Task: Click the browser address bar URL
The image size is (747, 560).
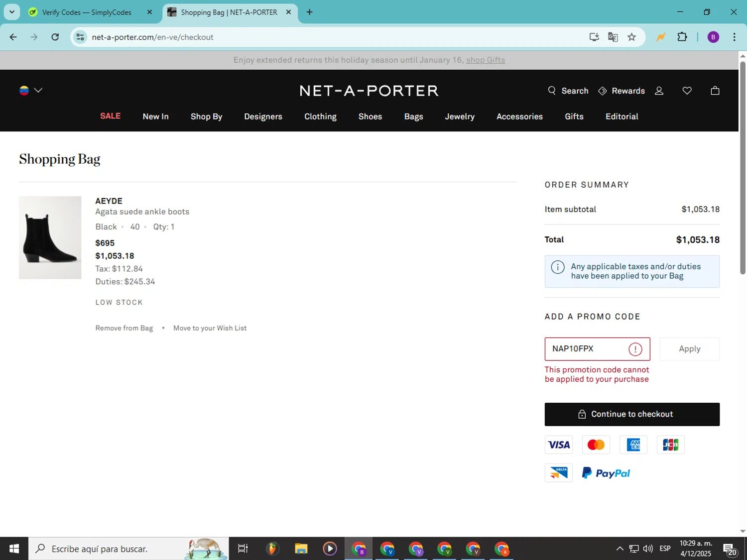Action: click(152, 37)
